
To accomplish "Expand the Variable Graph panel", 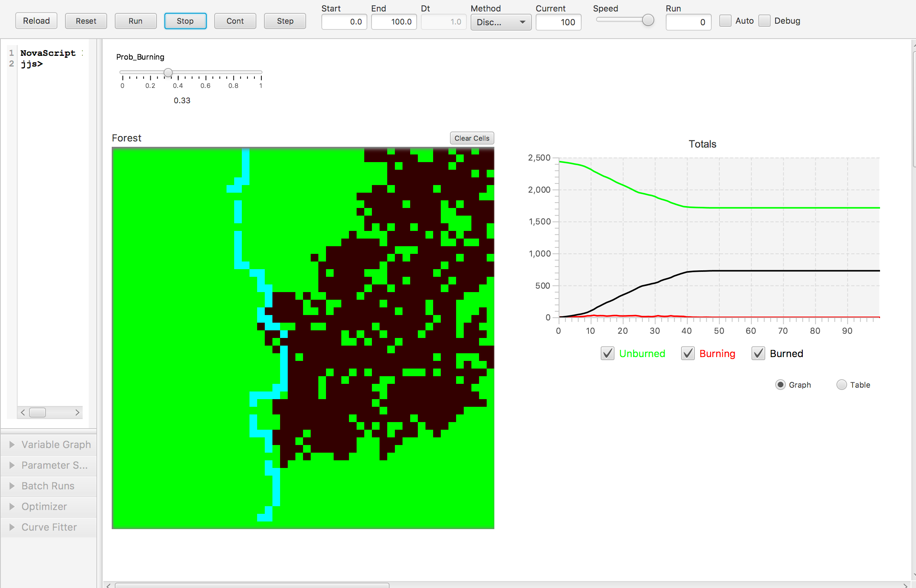I will pos(49,444).
